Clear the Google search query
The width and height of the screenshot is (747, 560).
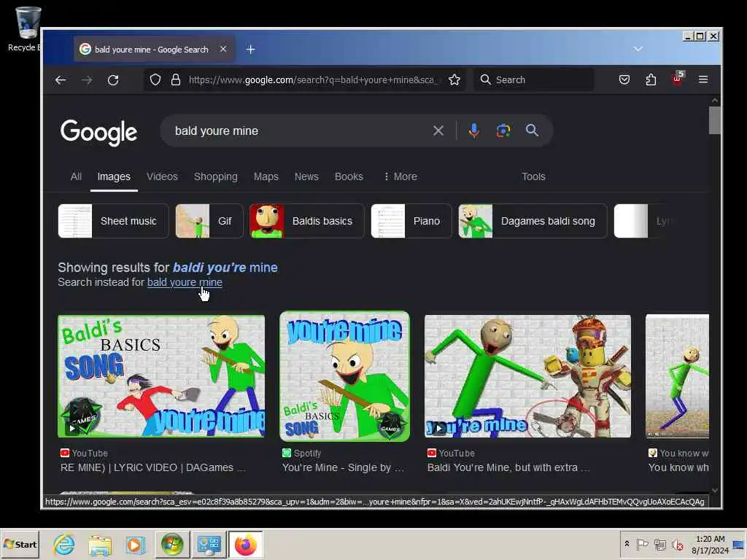[x=438, y=131]
